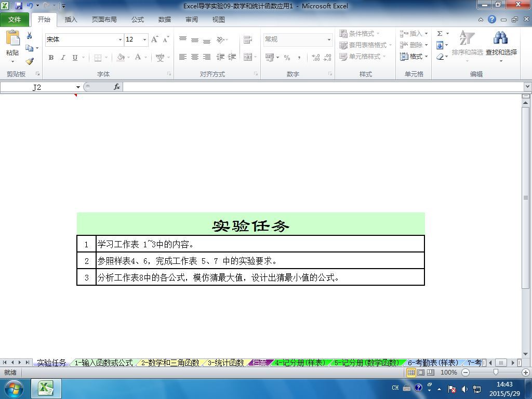
Task: Click the Fill down arrow icon
Action: 440,45
